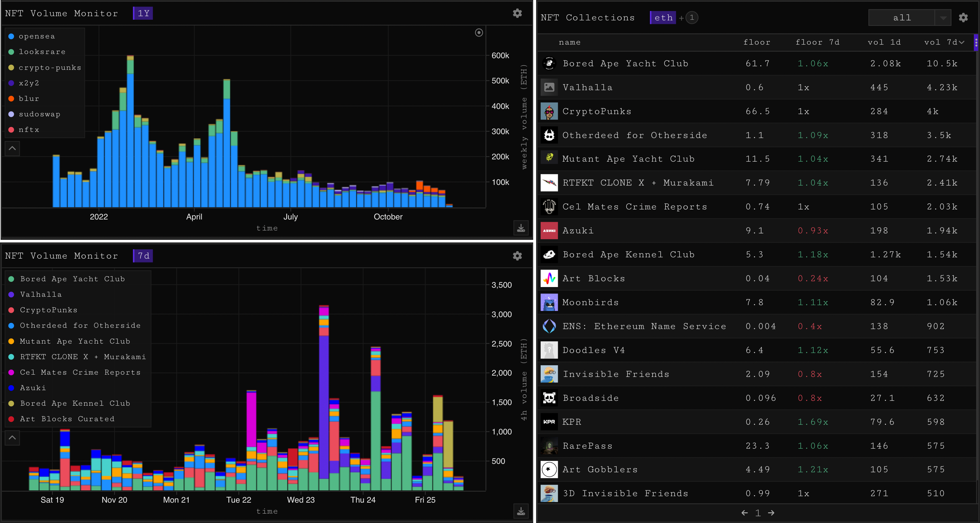Download the 7d volume chart data

coord(521,511)
